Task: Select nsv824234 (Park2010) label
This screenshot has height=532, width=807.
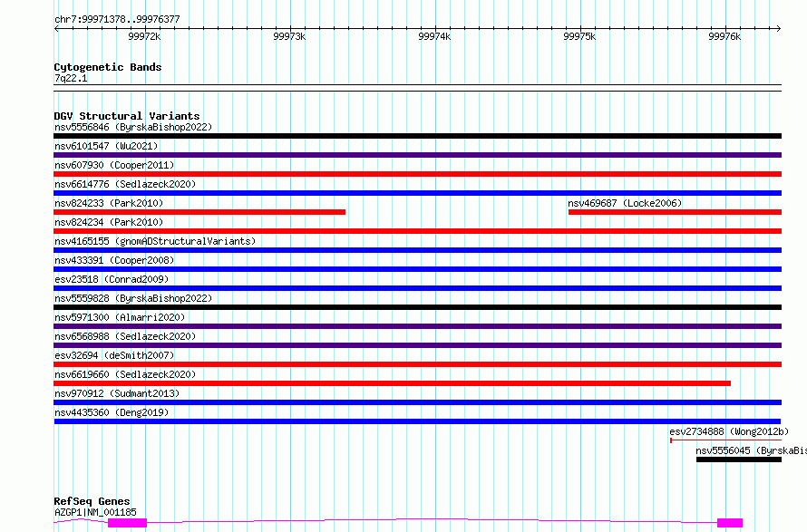Action: (x=109, y=222)
